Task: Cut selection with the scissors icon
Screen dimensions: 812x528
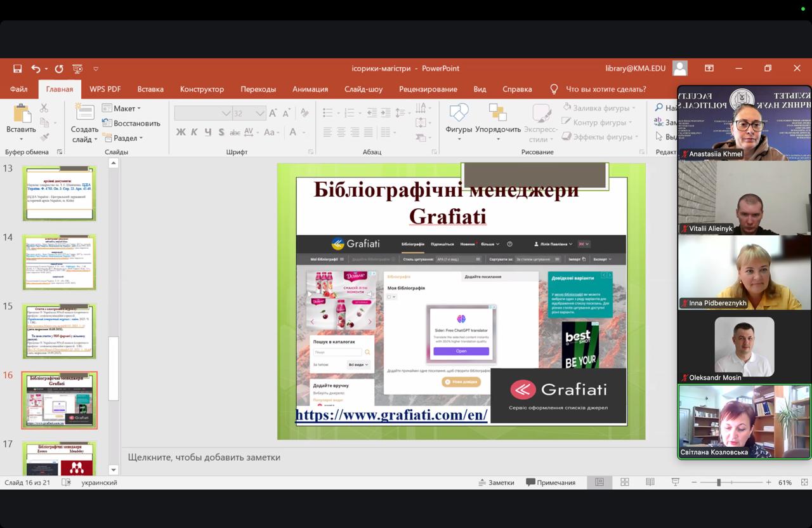Action: pyautogui.click(x=44, y=109)
